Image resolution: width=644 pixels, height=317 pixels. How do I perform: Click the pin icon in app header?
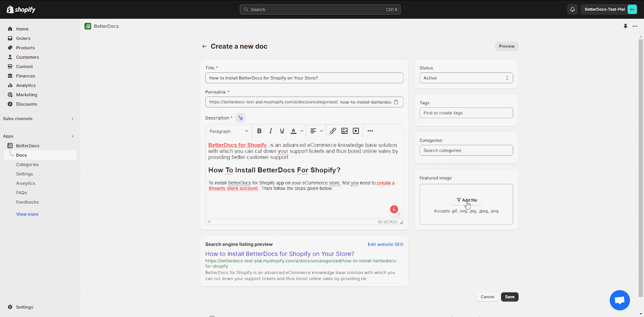click(625, 26)
